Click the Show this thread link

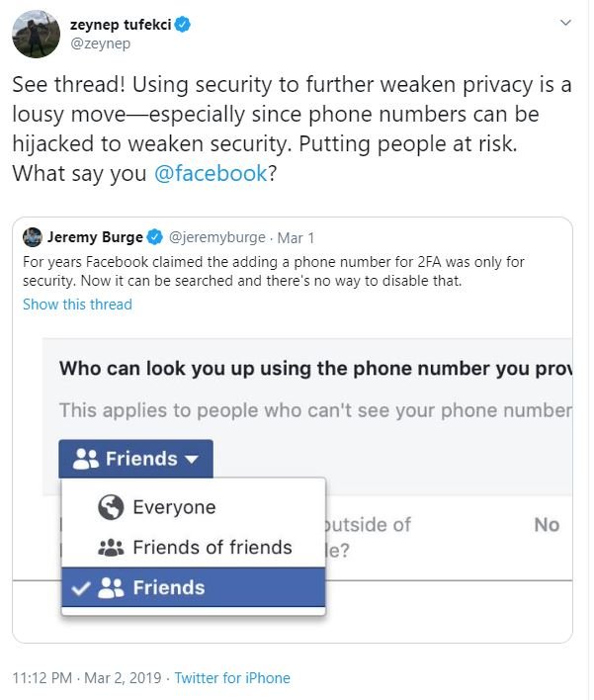(77, 305)
